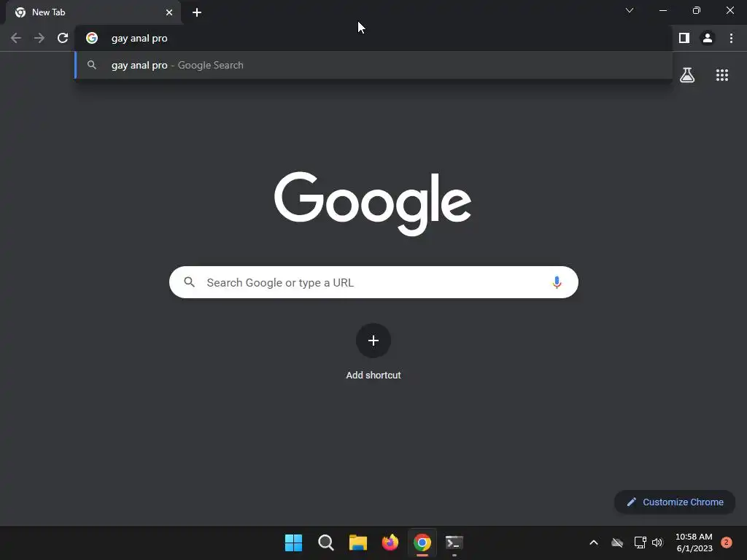Image resolution: width=747 pixels, height=560 pixels.
Task: Launch Firefox from the taskbar
Action: [x=390, y=542]
